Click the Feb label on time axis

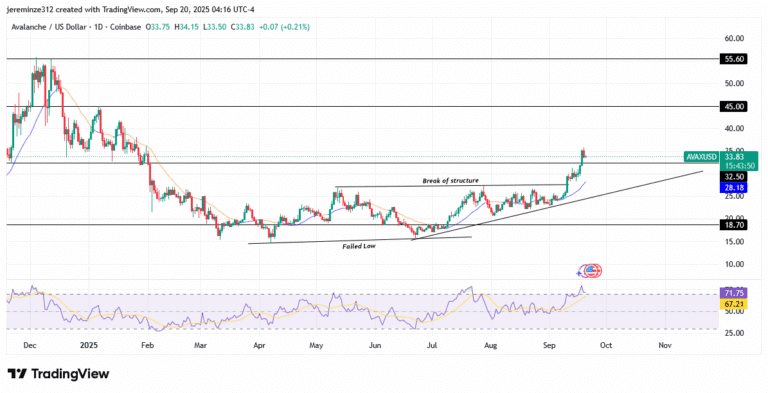point(147,345)
